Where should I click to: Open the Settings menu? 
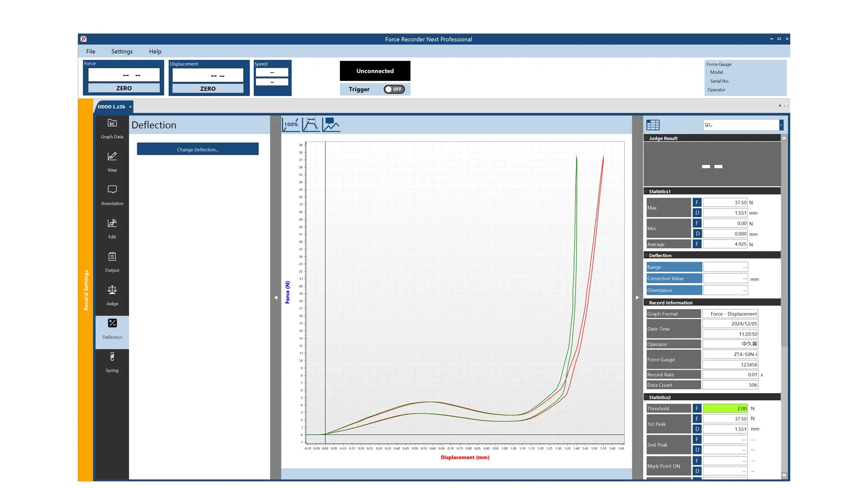[x=122, y=52]
